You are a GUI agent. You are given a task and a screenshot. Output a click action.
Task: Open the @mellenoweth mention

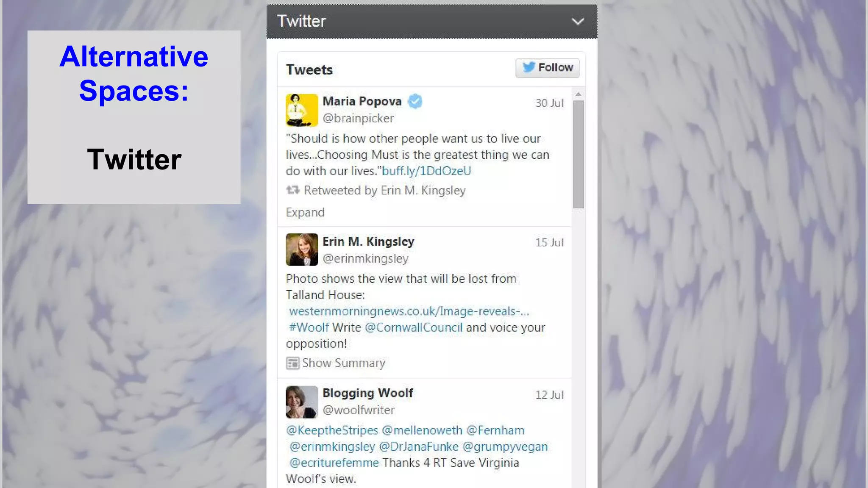coord(422,430)
